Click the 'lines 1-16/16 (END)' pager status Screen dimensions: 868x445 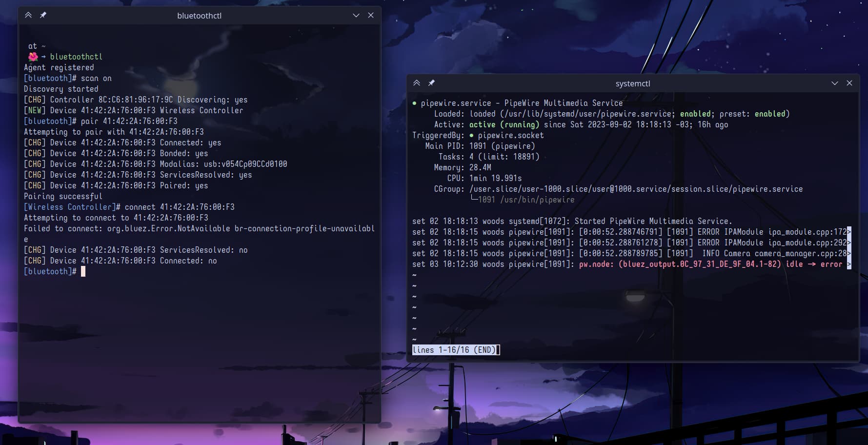click(x=454, y=350)
